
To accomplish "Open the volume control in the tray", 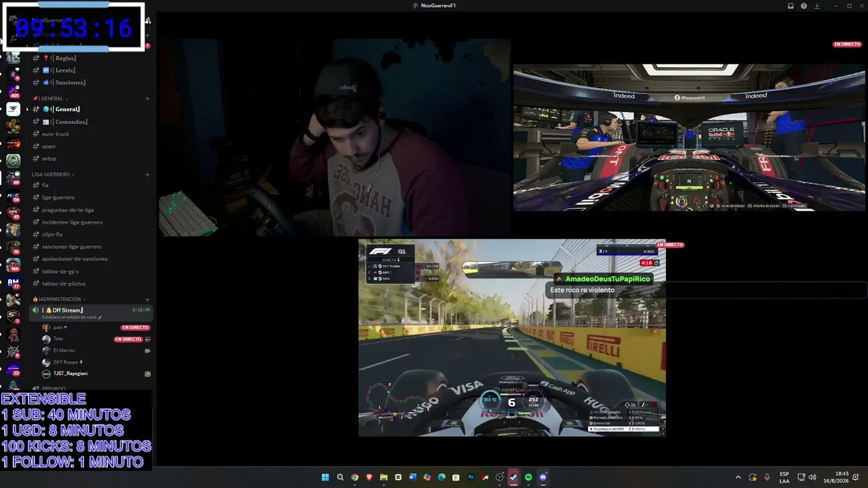I will (x=812, y=477).
